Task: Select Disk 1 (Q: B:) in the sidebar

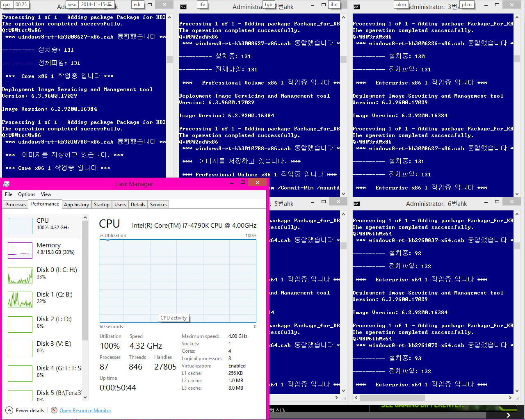Action: point(43,299)
